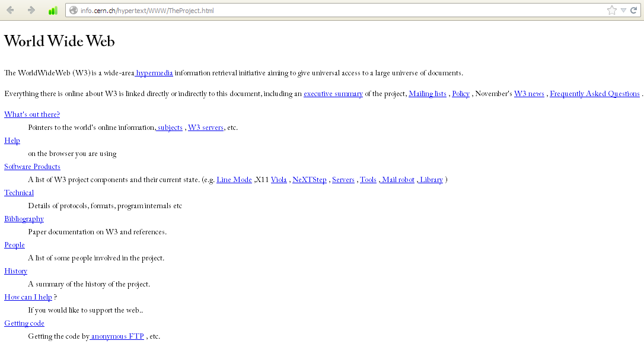Click the green signal bars icon

point(53,11)
